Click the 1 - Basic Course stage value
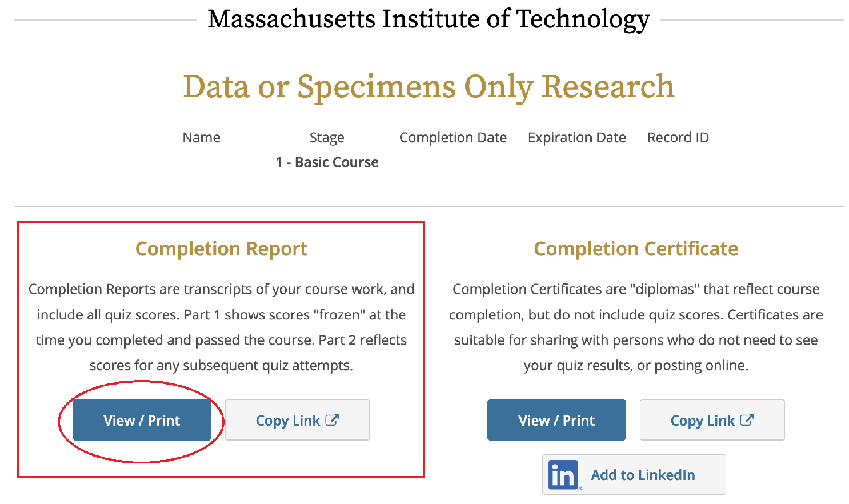This screenshot has width=849, height=504. point(327,162)
